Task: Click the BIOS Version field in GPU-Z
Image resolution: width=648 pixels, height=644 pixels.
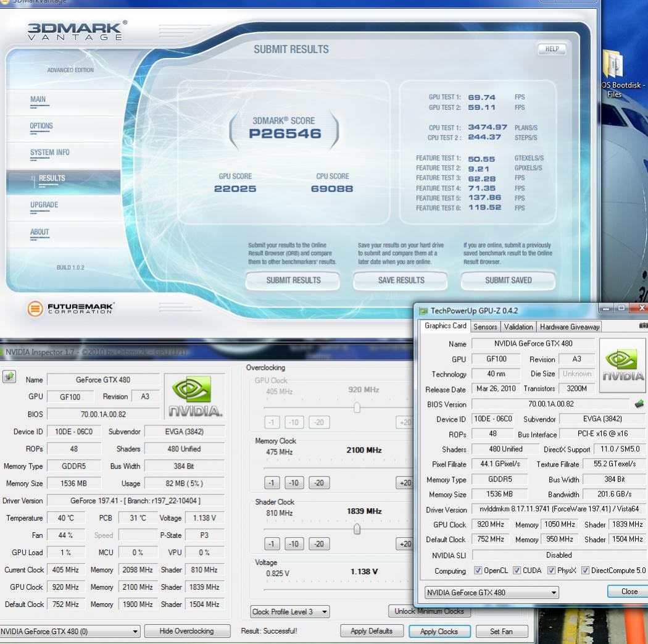Action: click(x=551, y=404)
